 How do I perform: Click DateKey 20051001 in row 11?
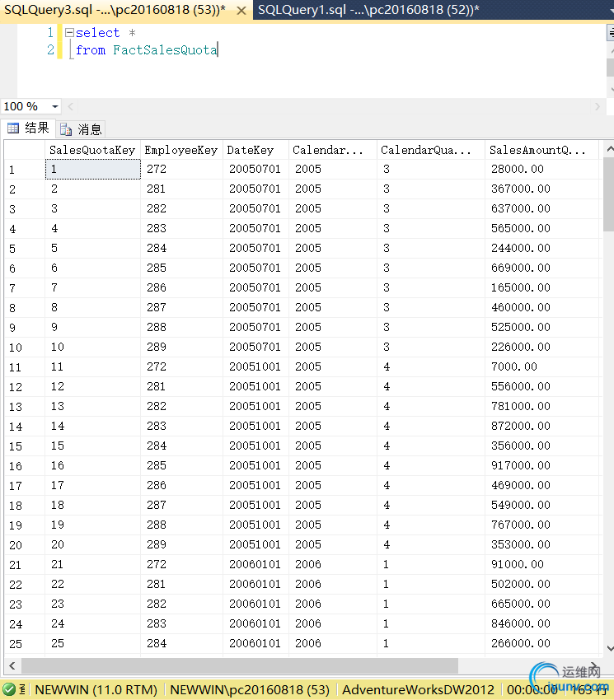[x=255, y=367]
